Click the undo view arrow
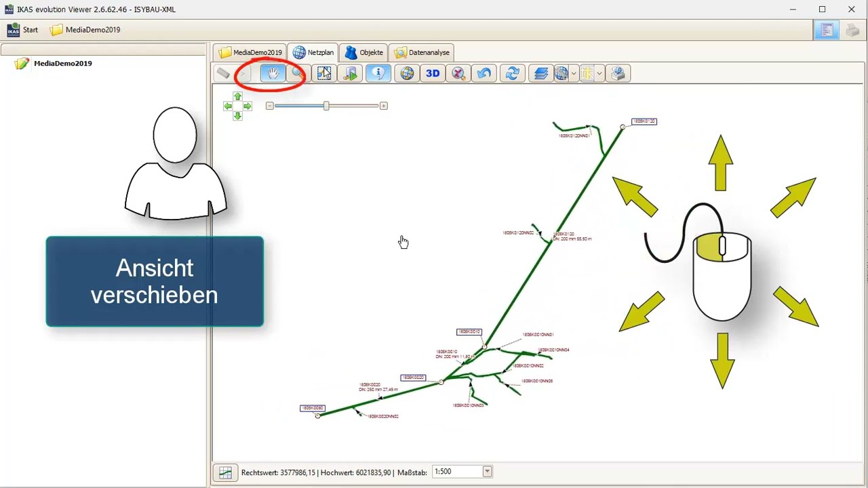 point(484,73)
